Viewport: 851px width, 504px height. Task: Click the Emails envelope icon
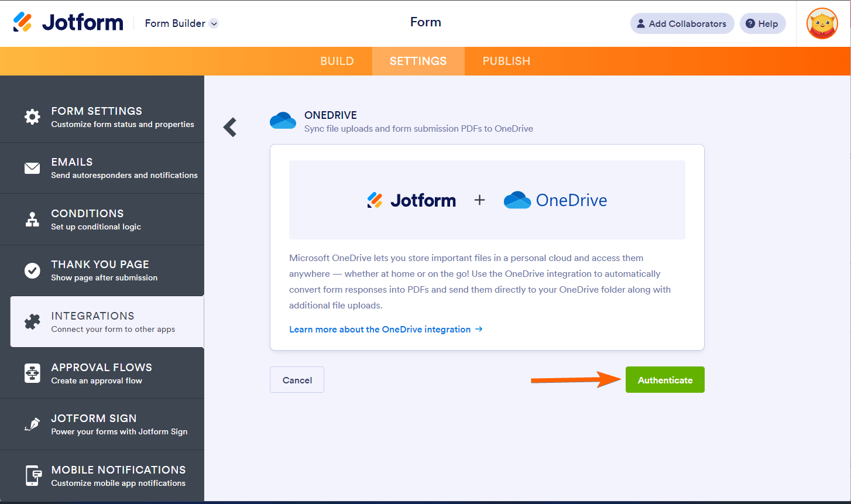(32, 168)
